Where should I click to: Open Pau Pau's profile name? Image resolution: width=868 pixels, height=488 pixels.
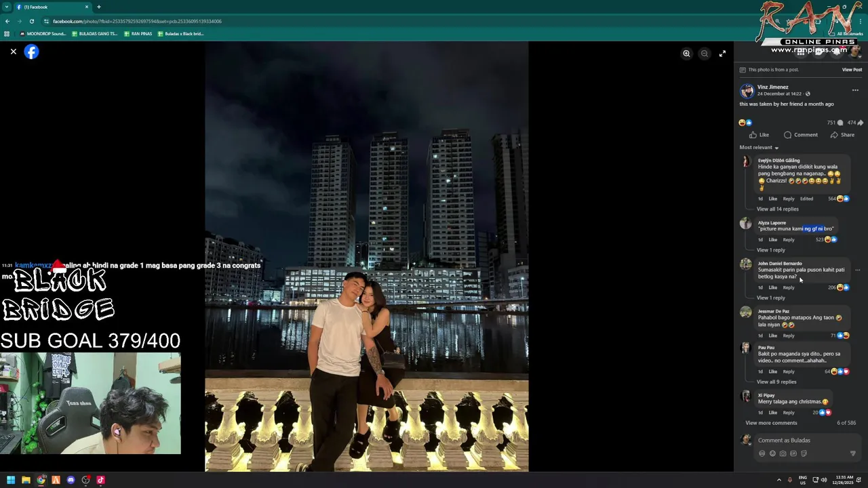[766, 348]
